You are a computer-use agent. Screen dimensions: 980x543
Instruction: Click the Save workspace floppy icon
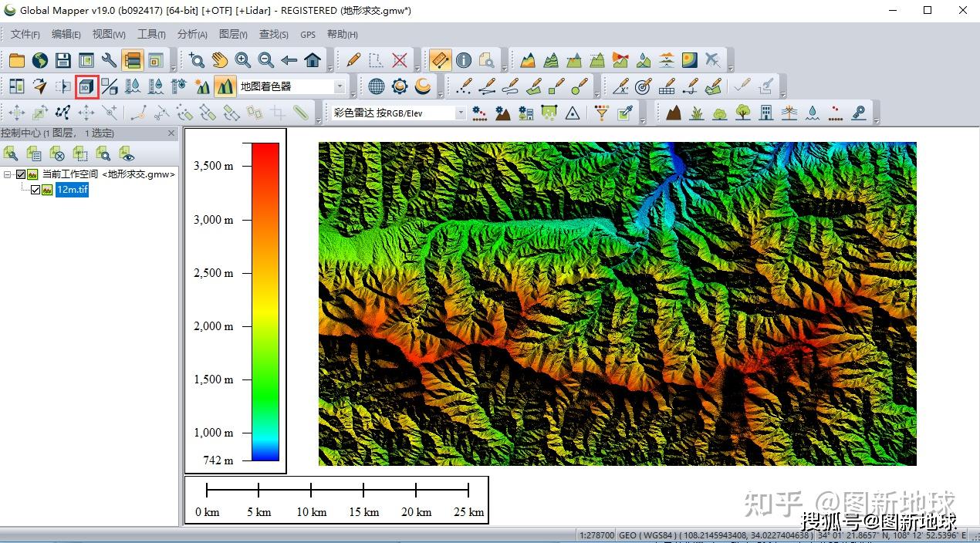tap(63, 60)
